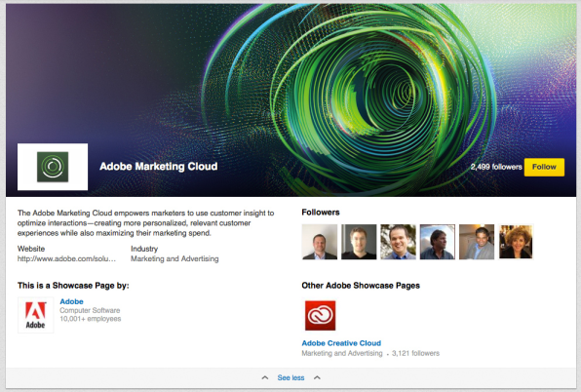Click the 2,499 followers count
Image resolution: width=581 pixels, height=392 pixels.
(496, 167)
